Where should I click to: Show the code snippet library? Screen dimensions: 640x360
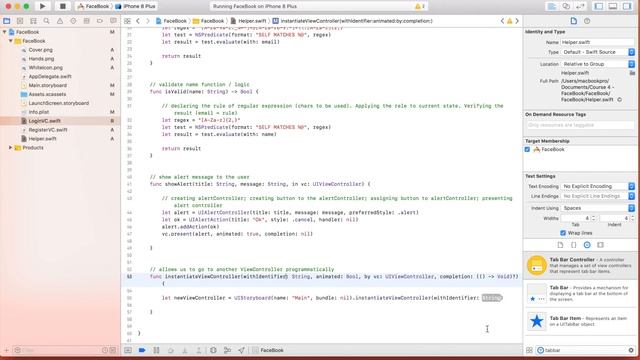[x=573, y=245]
